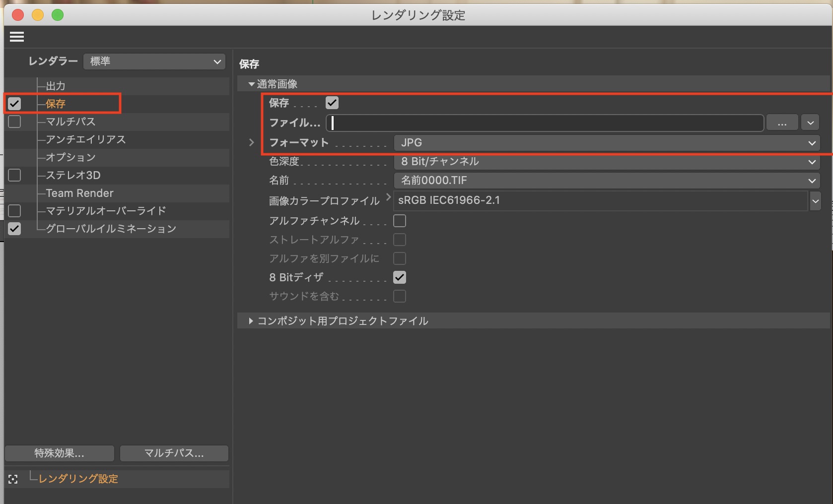The width and height of the screenshot is (833, 504).
Task: Uncheck the Save checkbox in the left list
Action: point(14,104)
